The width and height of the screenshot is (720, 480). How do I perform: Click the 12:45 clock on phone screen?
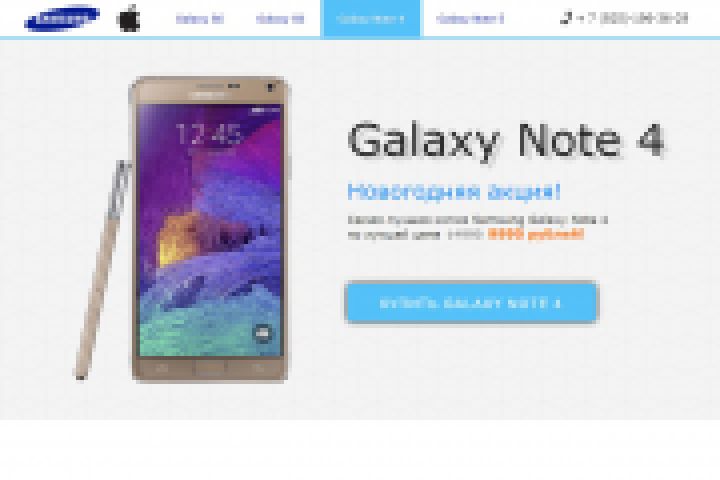209,134
